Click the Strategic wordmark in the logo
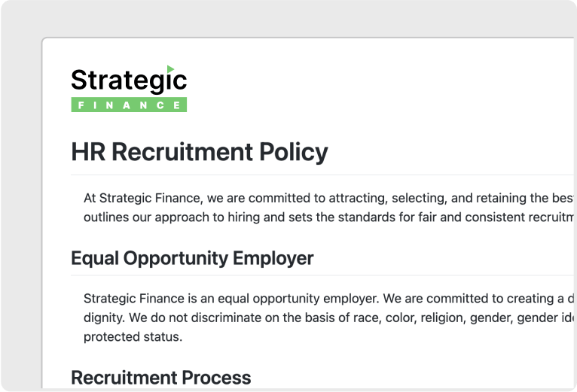Viewport: 577px width, 392px height. [x=129, y=81]
